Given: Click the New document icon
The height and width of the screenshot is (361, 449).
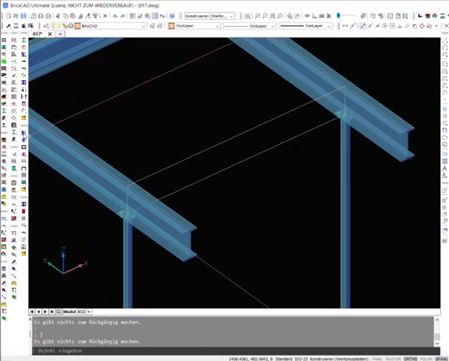Looking at the screenshot, I should 9,16.
